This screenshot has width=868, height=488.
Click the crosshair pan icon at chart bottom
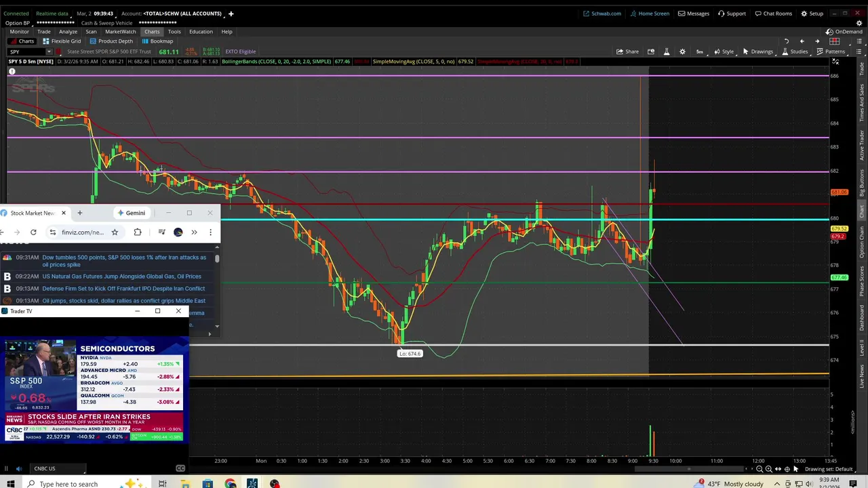[x=787, y=469]
